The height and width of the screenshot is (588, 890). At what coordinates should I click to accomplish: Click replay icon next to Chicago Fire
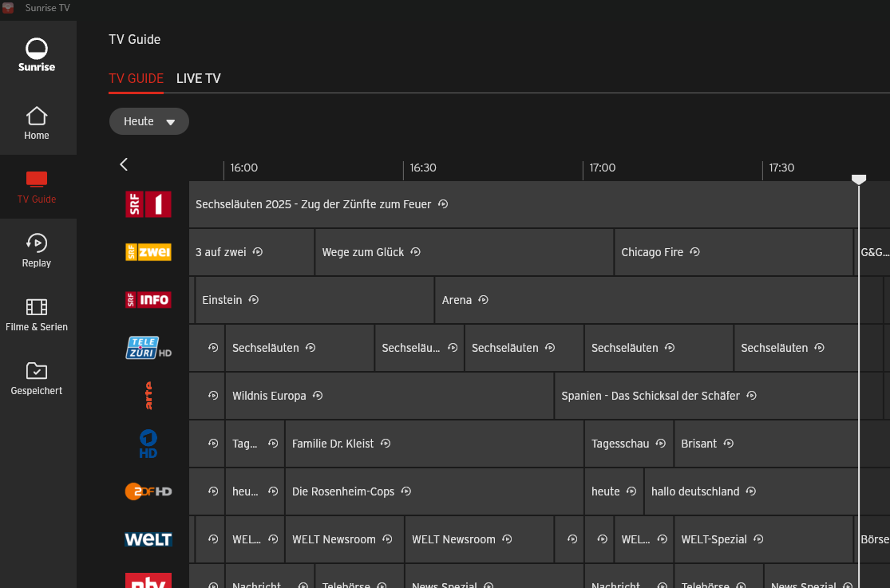(x=695, y=252)
